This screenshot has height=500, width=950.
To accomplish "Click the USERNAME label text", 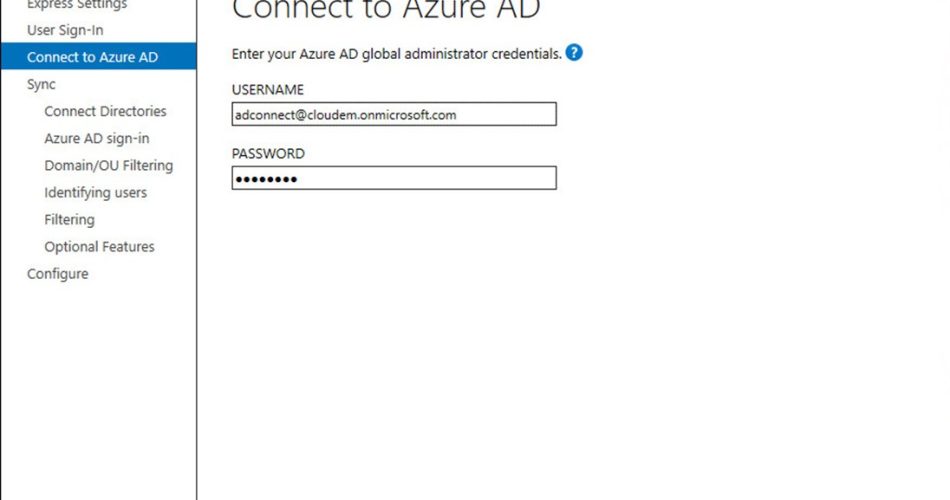I will pyautogui.click(x=267, y=90).
